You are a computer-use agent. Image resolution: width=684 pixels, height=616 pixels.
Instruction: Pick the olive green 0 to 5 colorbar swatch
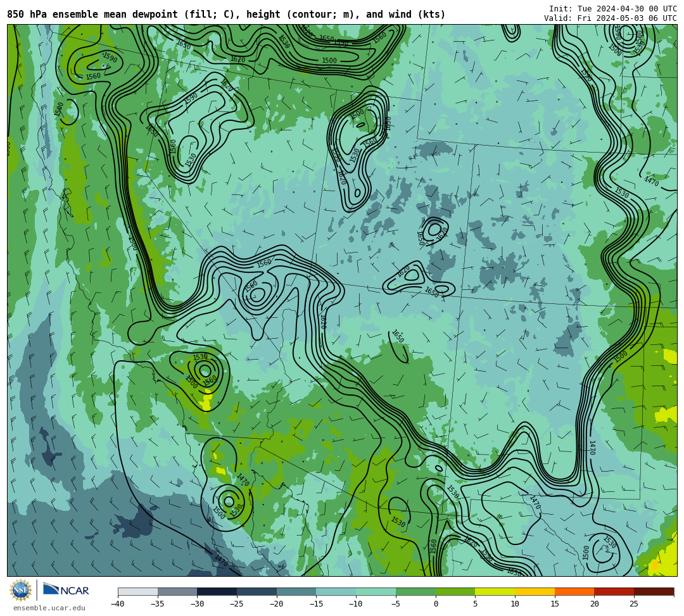pos(455,591)
